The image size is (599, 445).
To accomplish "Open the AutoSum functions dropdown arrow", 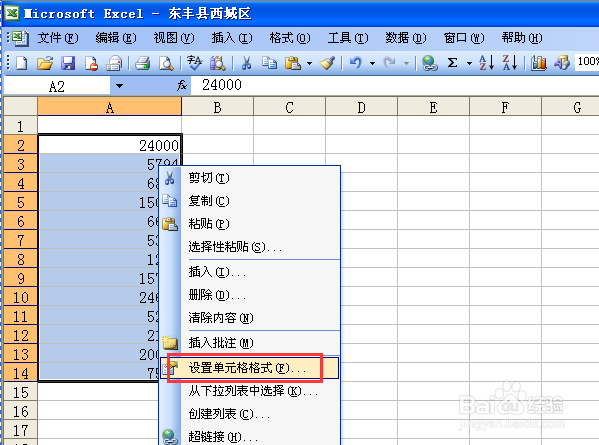I will pos(469,63).
